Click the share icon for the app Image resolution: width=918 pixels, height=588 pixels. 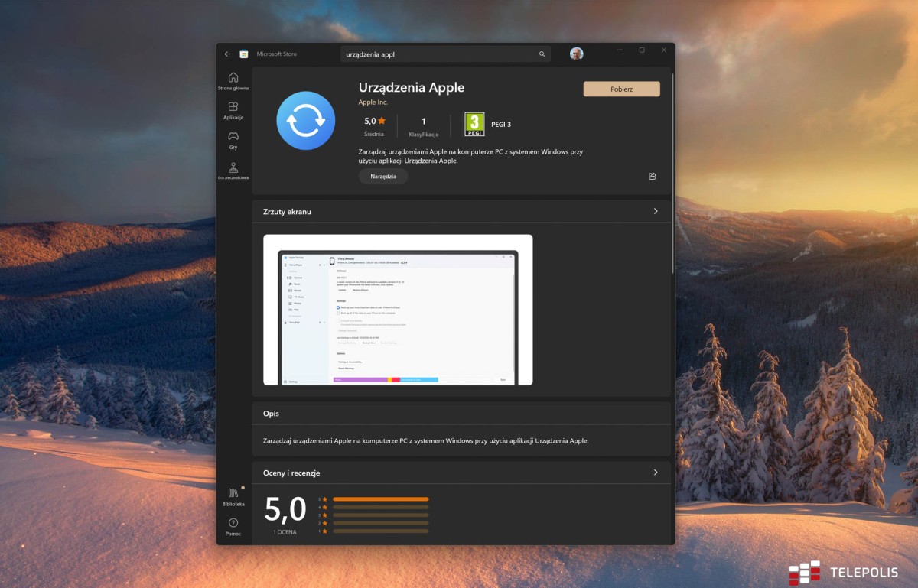coord(652,176)
